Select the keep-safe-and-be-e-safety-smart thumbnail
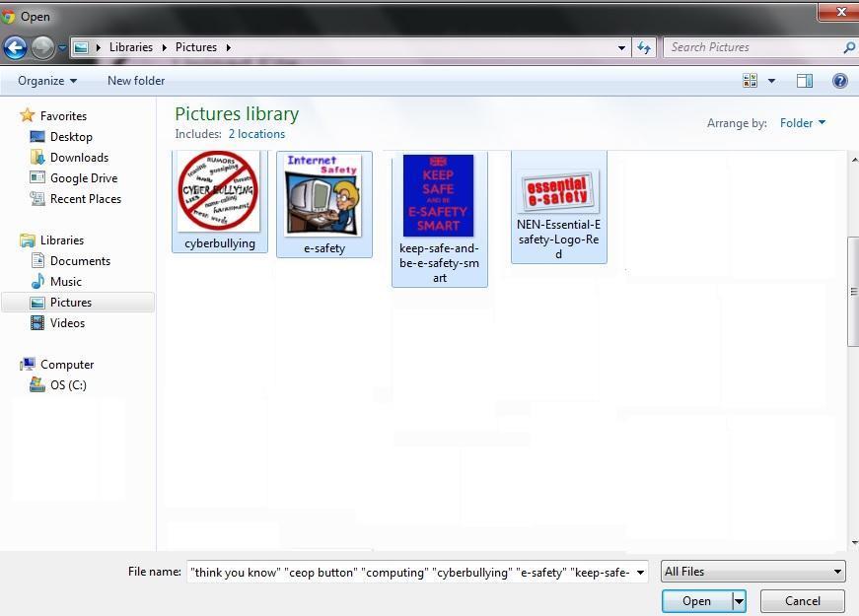The width and height of the screenshot is (859, 616). [x=438, y=195]
